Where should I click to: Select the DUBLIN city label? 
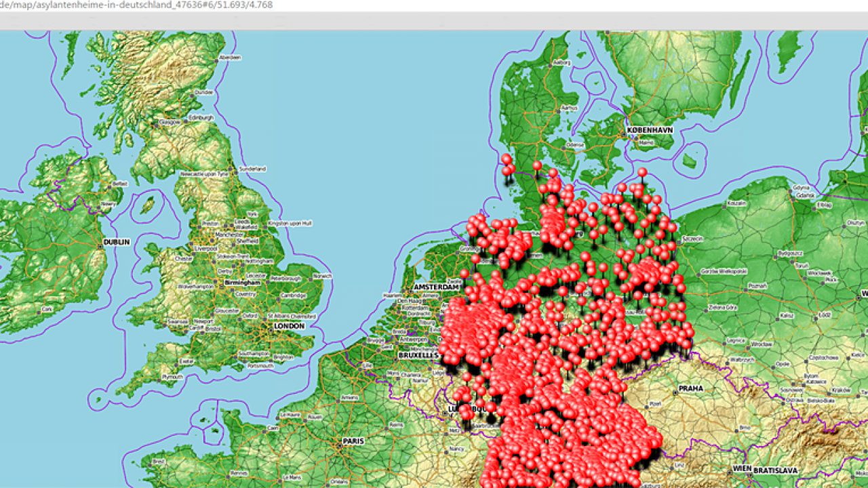coord(116,242)
